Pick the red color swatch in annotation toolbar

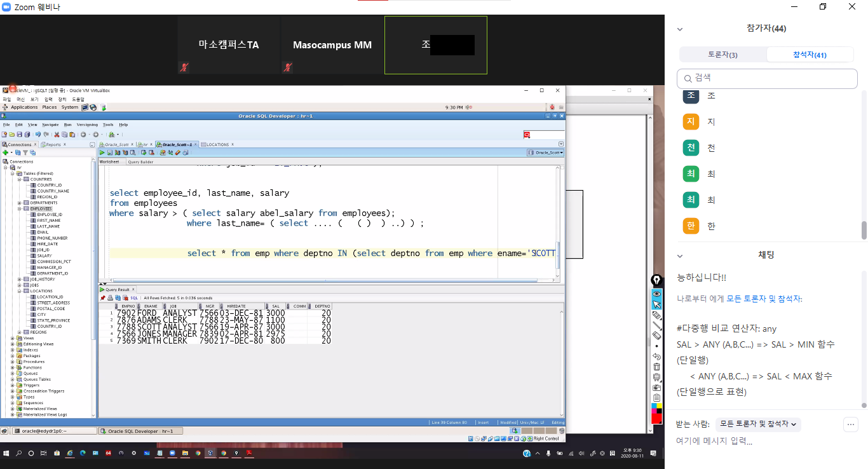tap(657, 418)
